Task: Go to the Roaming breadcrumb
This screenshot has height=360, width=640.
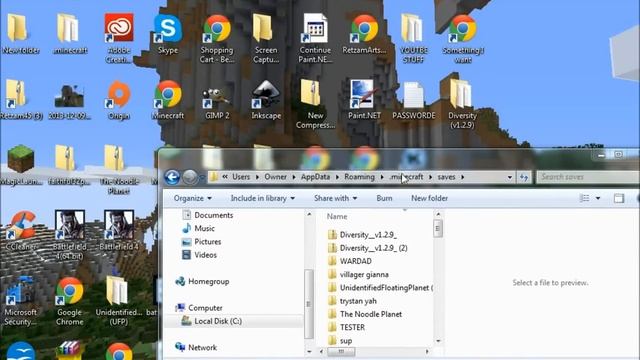Action: coord(359,177)
